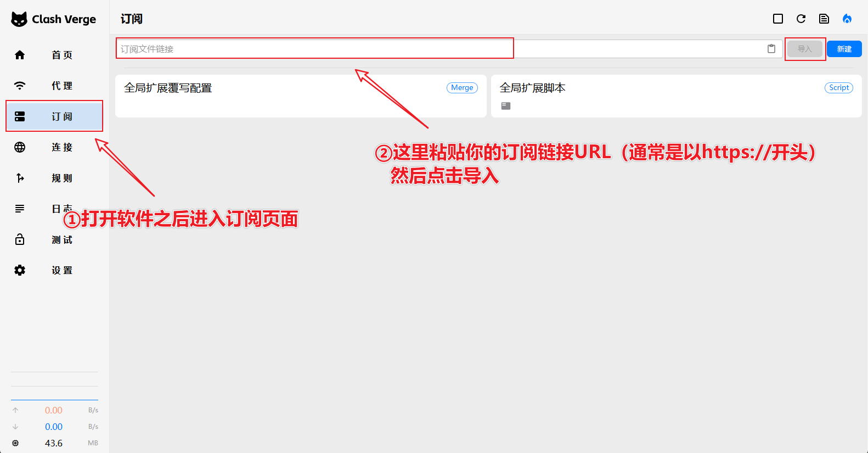Click the server icon beside 订阅
Viewport: 868px width, 453px height.
[x=20, y=116]
